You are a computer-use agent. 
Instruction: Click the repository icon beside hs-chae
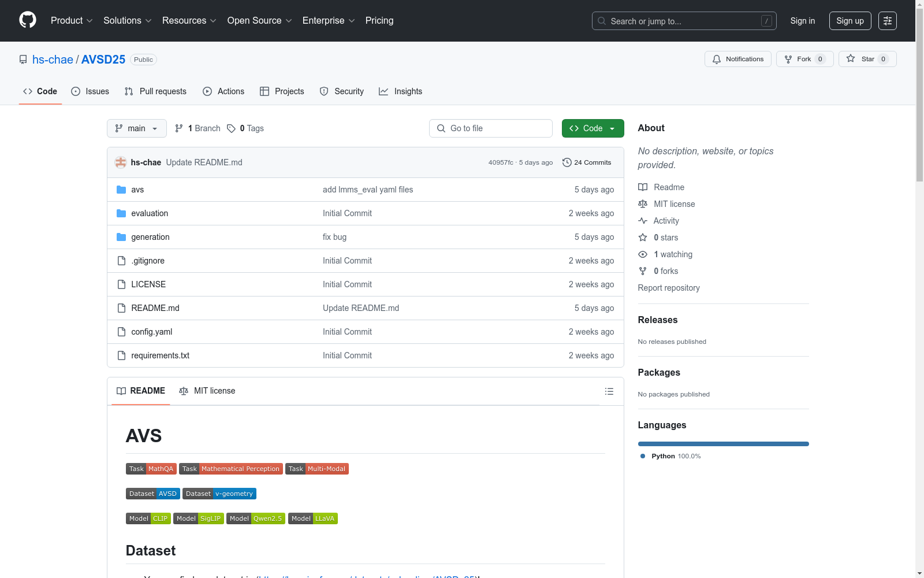point(23,60)
